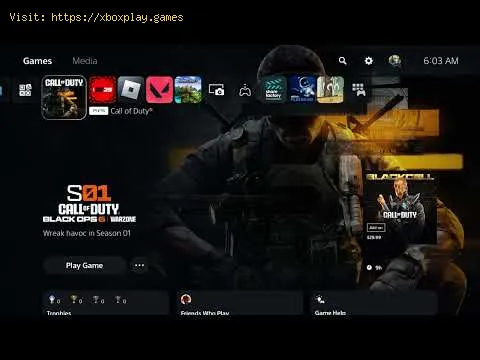Click the BlackCell price text
Viewport: 480px width, 360px height.
[374, 238]
